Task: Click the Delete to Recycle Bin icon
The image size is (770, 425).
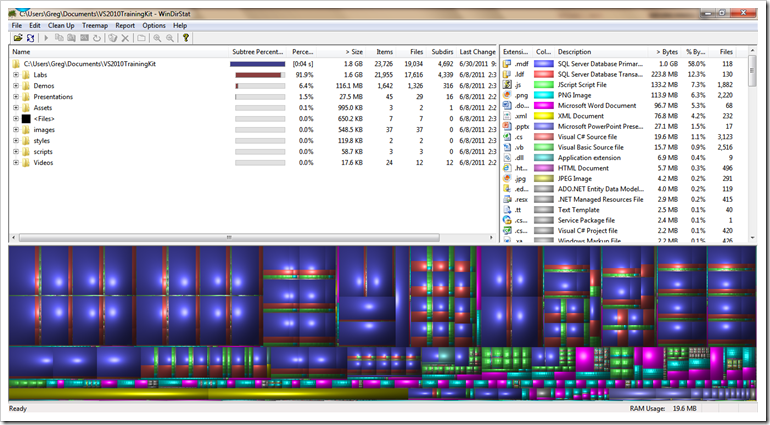Action: coord(112,38)
